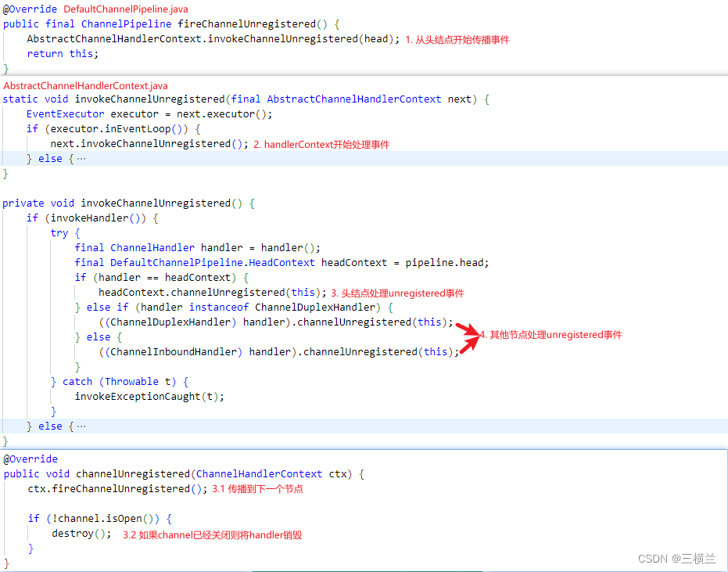
Task: Click the annotation '4. 其他节点处理unregistered事件'
Action: (x=551, y=335)
